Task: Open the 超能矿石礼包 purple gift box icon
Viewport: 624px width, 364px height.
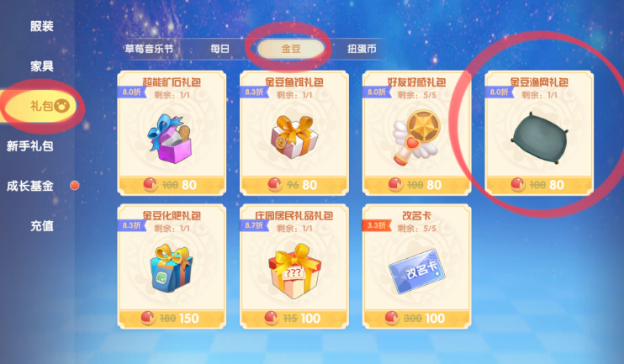Action: pyautogui.click(x=171, y=138)
